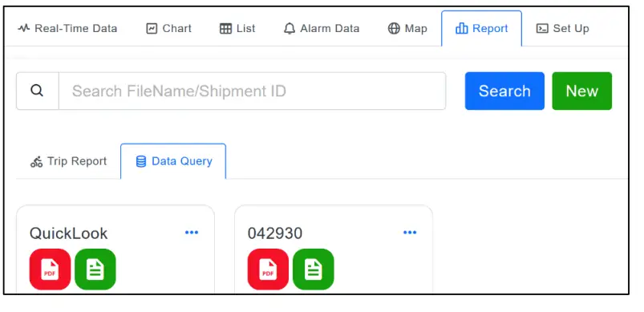
Task: Expand the 042930 card's ellipsis menu
Action: tap(410, 233)
